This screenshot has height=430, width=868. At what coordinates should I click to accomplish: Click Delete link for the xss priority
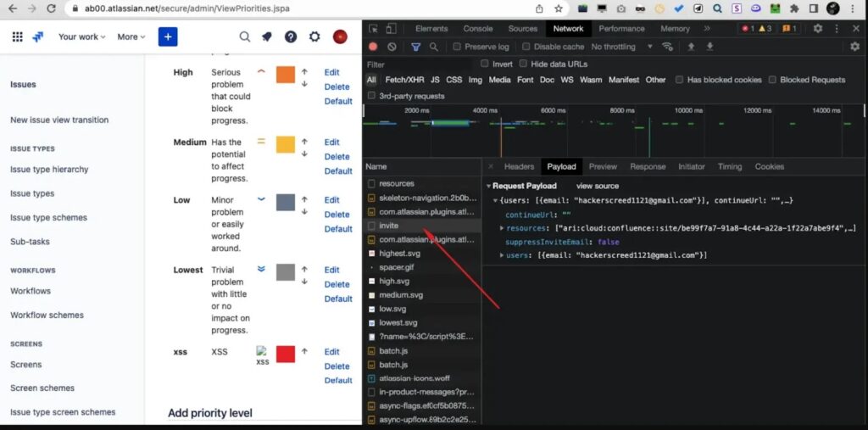(x=337, y=366)
